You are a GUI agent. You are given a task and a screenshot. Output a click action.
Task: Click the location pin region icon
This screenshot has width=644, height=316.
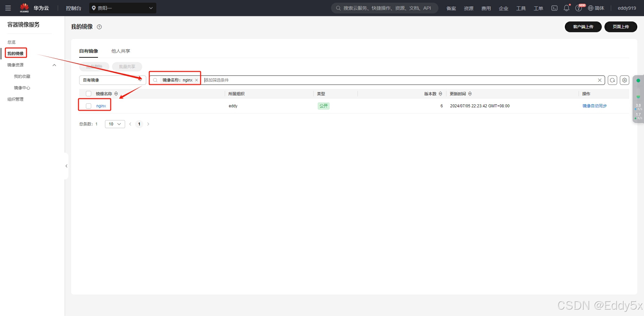(x=94, y=8)
